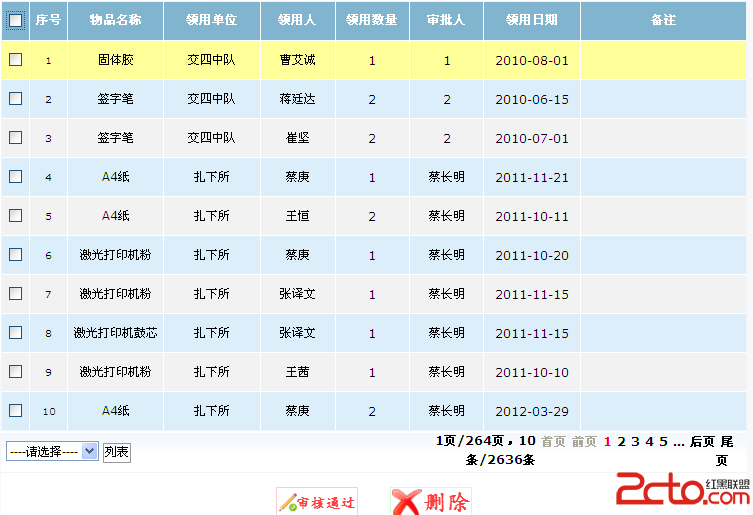Screen dimensions: 753x515
Task: Click the 列表 button
Action: [117, 452]
